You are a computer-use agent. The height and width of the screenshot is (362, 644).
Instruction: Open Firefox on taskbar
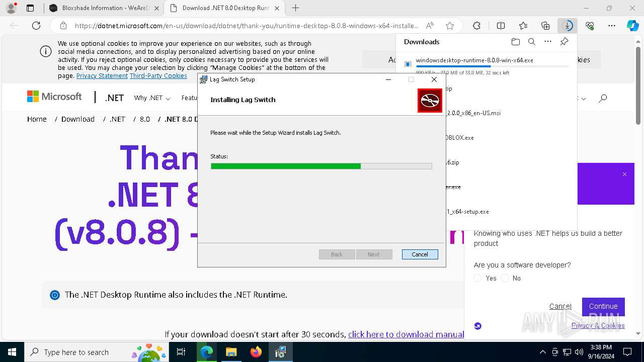(x=256, y=352)
